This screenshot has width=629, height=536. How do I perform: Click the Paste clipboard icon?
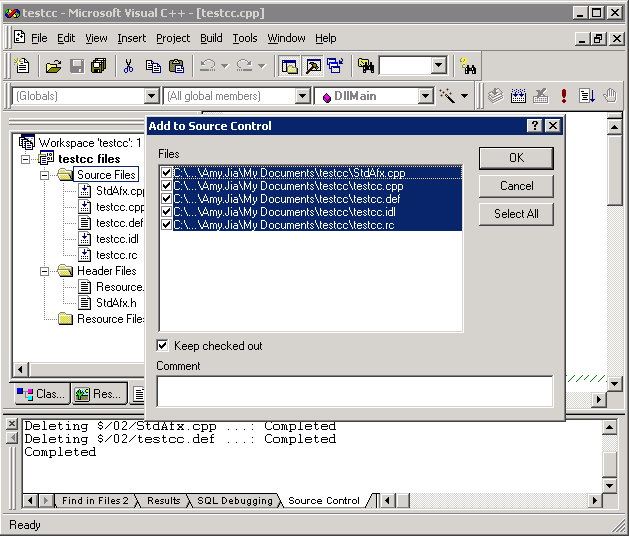176,66
